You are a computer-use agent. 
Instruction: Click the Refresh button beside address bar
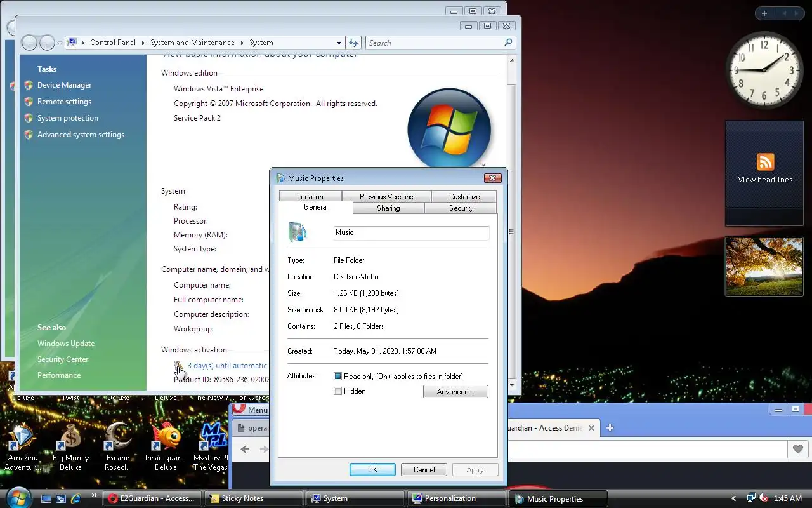(354, 43)
